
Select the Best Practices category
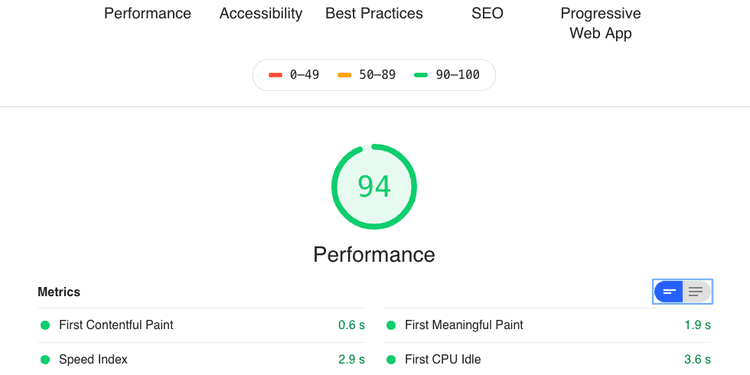[x=374, y=13]
